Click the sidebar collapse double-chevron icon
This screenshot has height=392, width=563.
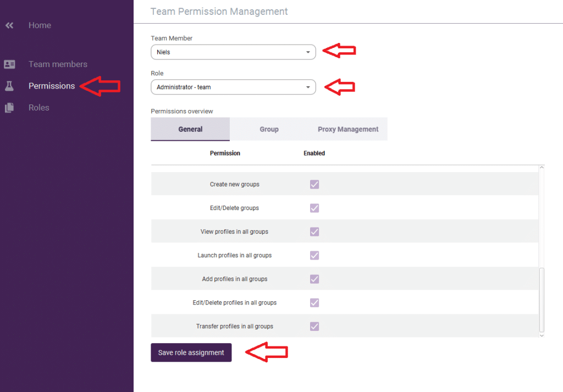9,25
